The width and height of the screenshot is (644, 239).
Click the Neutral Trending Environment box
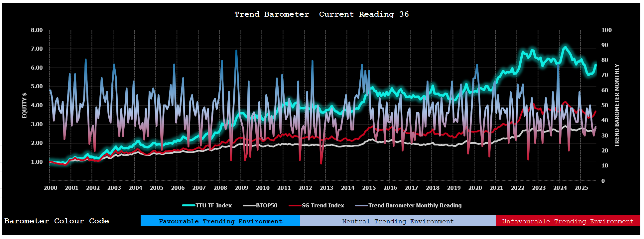(398, 221)
